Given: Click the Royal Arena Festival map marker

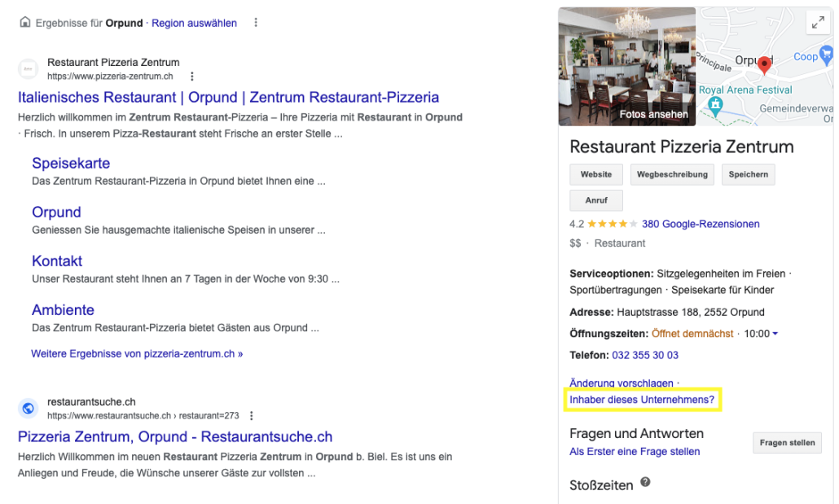Looking at the screenshot, I should click(715, 105).
